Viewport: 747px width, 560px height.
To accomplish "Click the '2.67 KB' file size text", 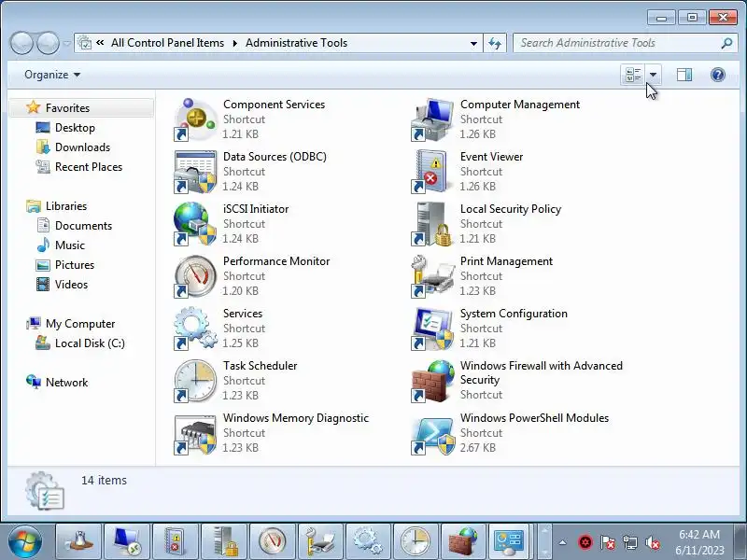I will click(477, 448).
